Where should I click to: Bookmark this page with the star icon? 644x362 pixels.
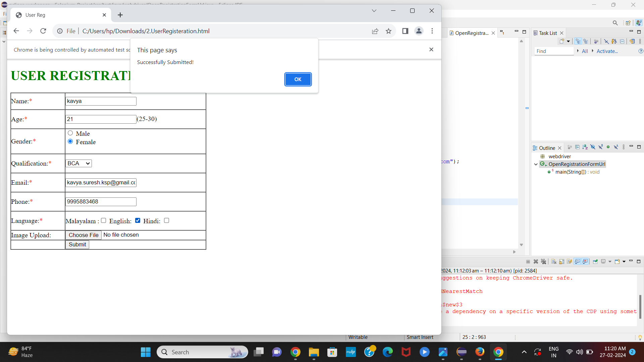388,31
